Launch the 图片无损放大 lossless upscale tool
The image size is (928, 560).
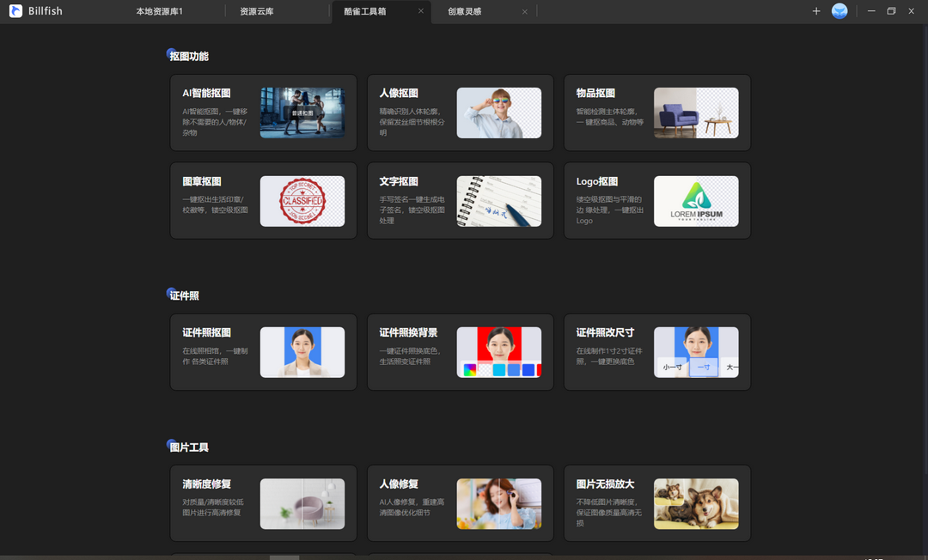click(656, 503)
